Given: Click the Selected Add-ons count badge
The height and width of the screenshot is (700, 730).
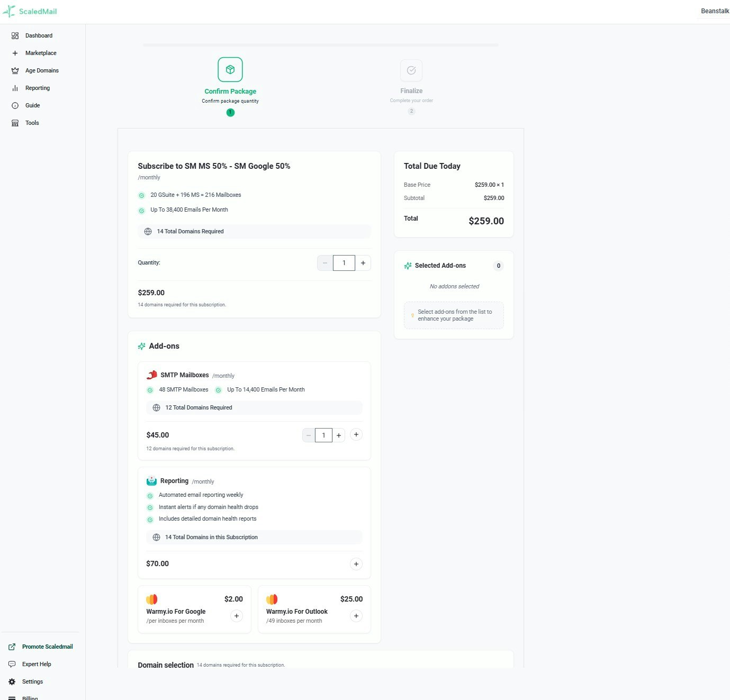Looking at the screenshot, I should (499, 266).
